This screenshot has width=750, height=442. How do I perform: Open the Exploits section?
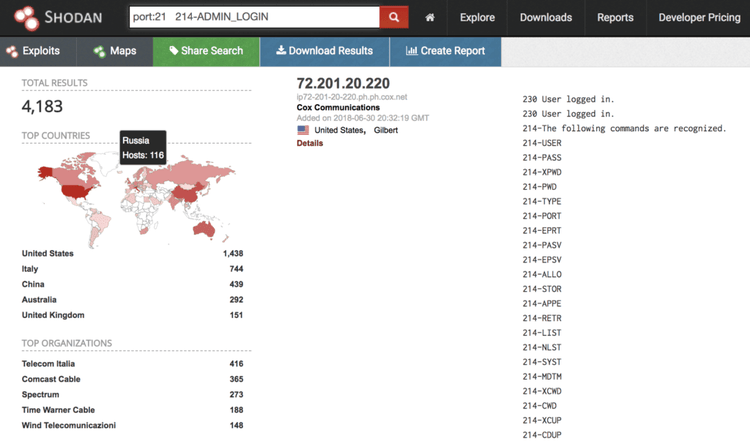tap(34, 51)
